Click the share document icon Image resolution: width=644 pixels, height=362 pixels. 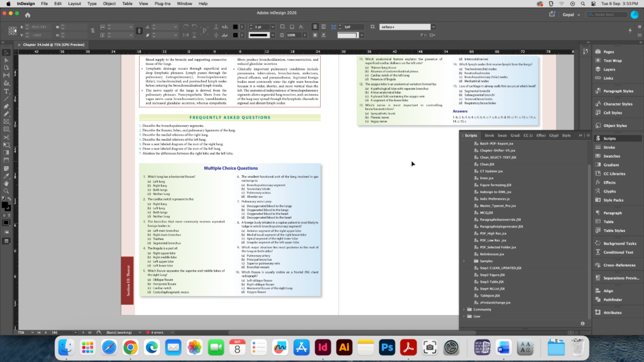click(552, 14)
